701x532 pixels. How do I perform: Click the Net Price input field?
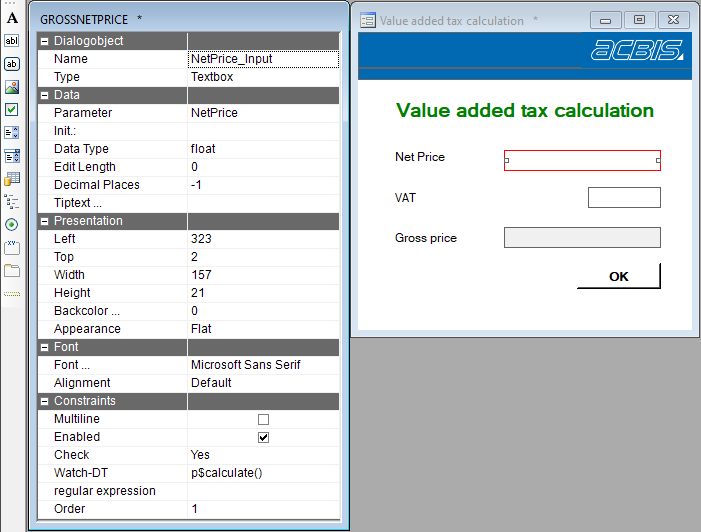[582, 161]
